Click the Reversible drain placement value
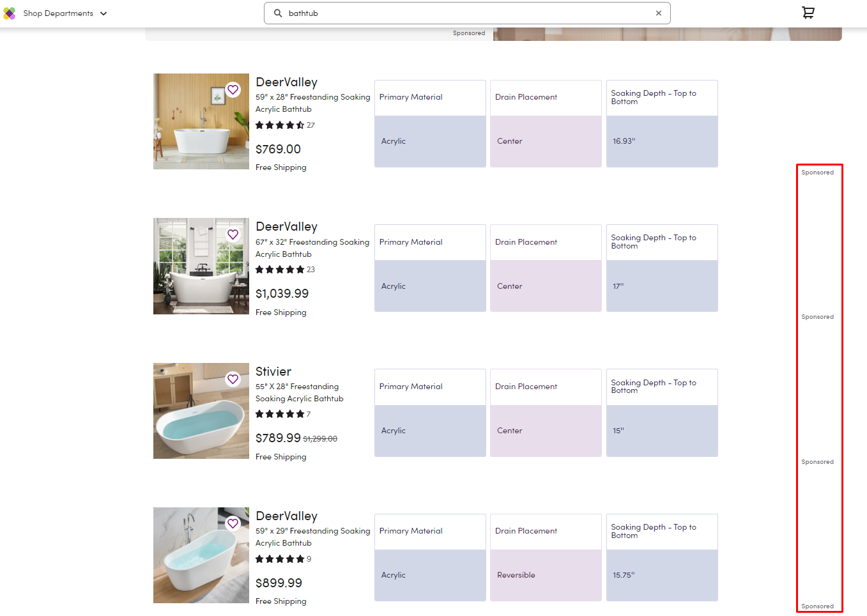Viewport: 867px width, 616px height. point(516,575)
